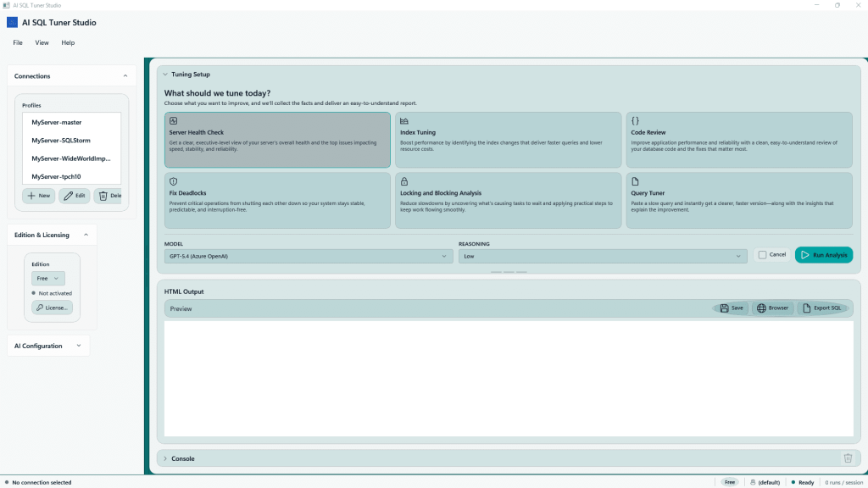Click the Export SQL button
This screenshot has height=488, width=868.
coord(822,308)
